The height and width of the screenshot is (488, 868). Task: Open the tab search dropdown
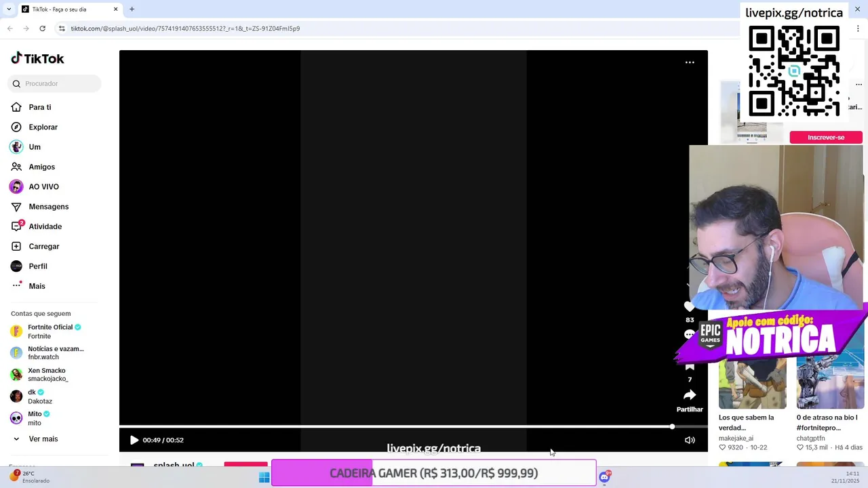click(x=8, y=9)
